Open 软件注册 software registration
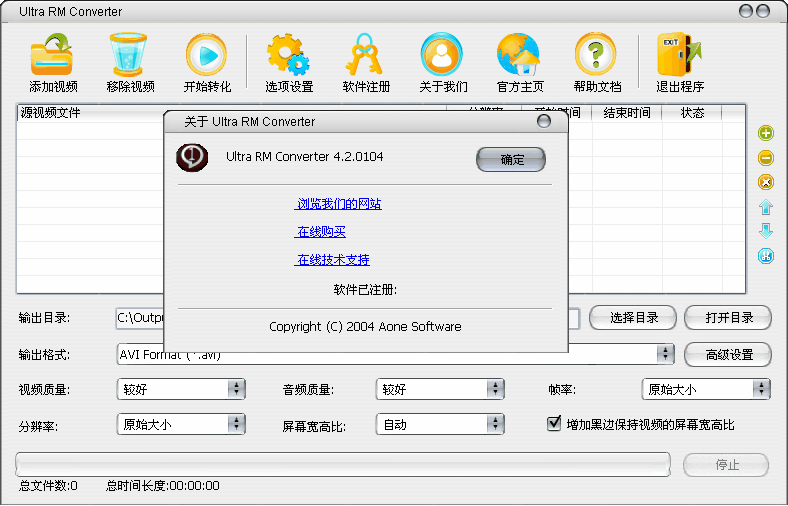This screenshot has height=506, width=788. [x=366, y=56]
